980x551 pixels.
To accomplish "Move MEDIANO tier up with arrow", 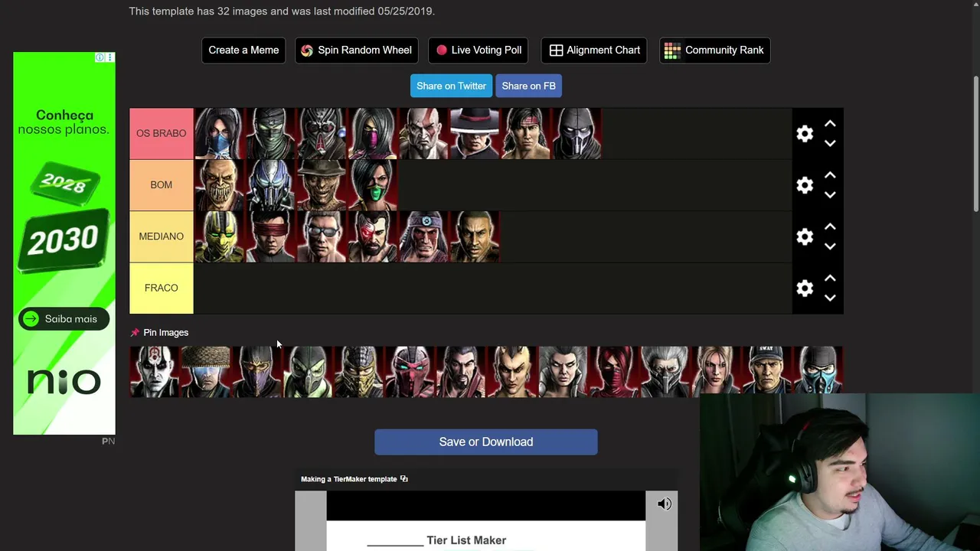I will [830, 227].
